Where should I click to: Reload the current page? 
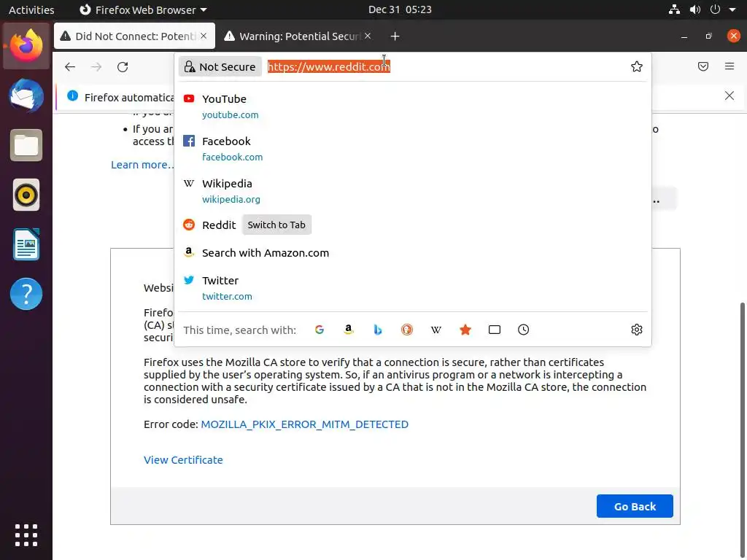pyautogui.click(x=123, y=66)
